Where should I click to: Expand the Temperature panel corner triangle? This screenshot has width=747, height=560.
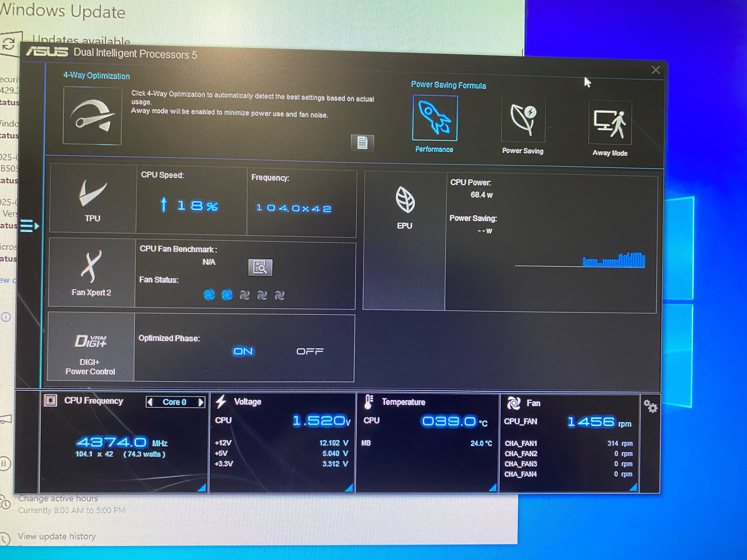(493, 487)
